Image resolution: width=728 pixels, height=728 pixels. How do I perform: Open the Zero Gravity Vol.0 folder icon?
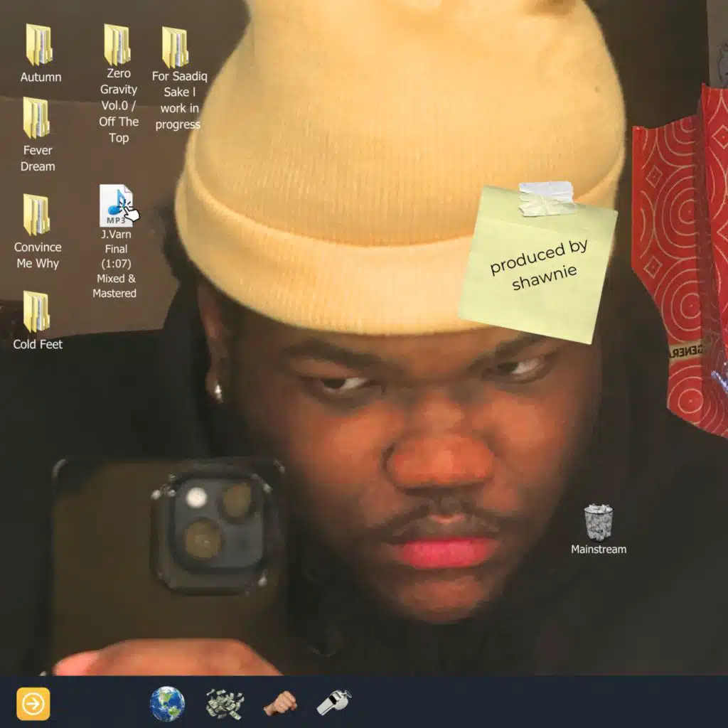click(x=117, y=45)
